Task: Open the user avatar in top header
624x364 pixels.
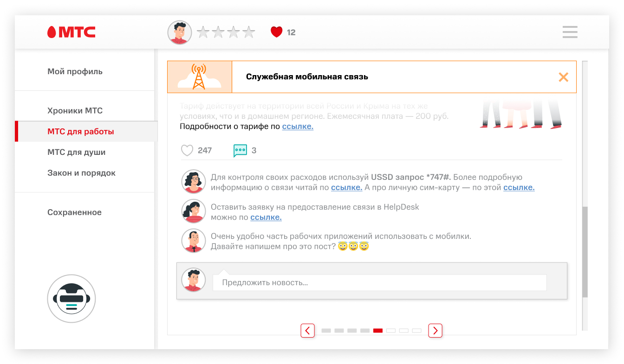Action: [x=180, y=32]
